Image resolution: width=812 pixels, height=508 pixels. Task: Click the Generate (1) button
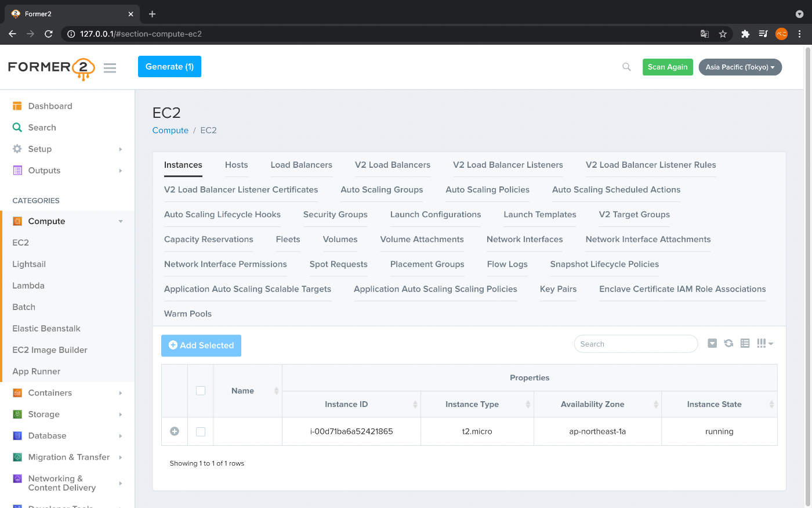click(x=169, y=67)
